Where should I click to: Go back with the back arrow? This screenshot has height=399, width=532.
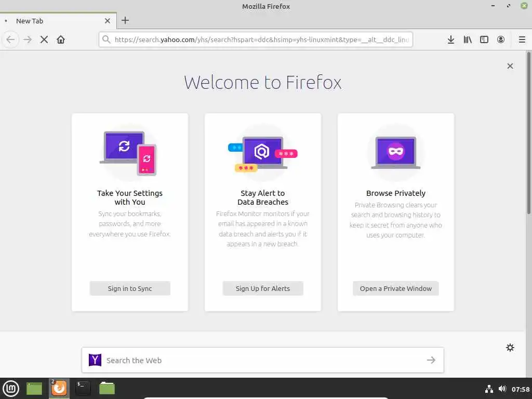point(10,39)
